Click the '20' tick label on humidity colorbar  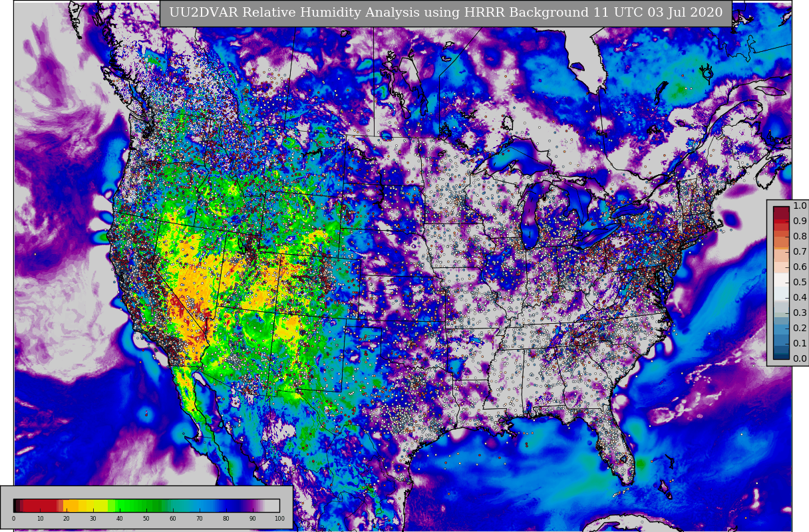67,518
